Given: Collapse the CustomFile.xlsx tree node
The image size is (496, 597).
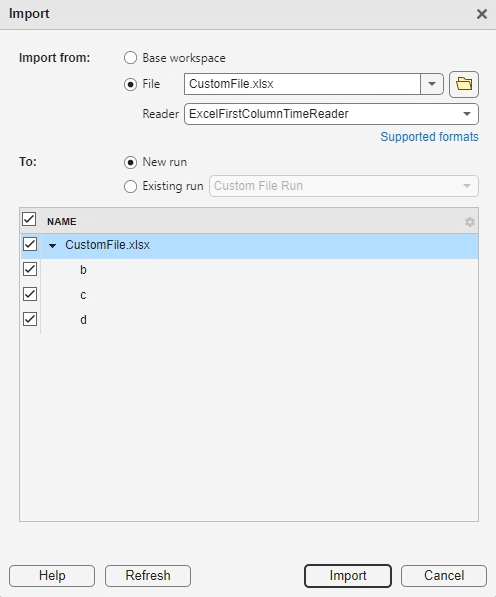Looking at the screenshot, I should [53, 246].
